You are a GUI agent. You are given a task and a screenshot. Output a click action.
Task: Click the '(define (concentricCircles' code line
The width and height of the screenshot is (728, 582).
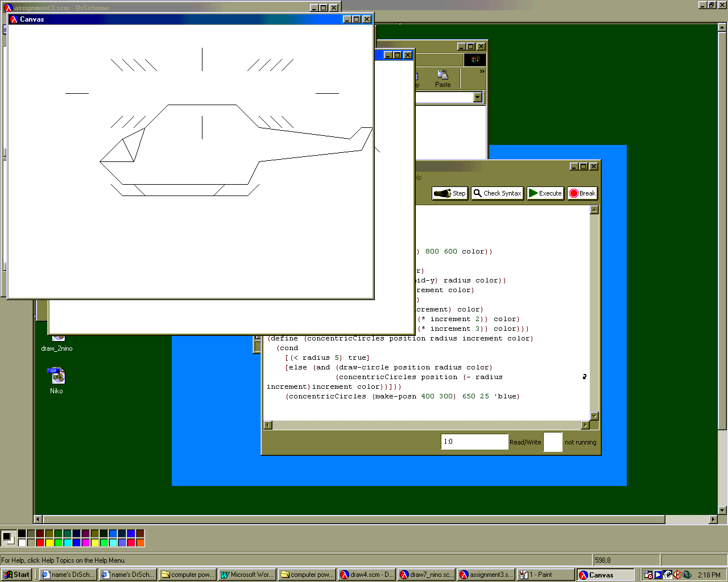pyautogui.click(x=400, y=338)
